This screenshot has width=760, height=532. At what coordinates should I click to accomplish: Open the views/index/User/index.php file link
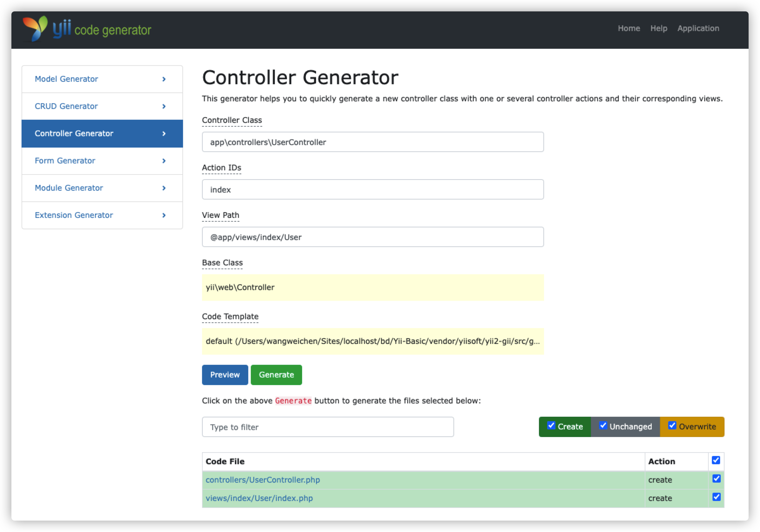coord(259,498)
